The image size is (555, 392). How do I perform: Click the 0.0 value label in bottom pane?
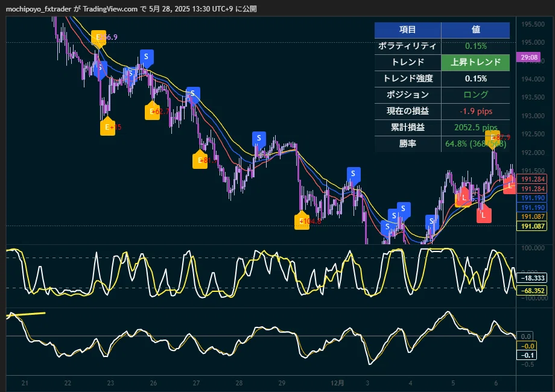pyautogui.click(x=526, y=337)
